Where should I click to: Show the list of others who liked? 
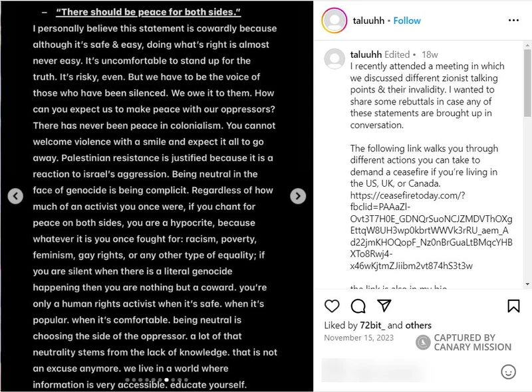coord(418,326)
